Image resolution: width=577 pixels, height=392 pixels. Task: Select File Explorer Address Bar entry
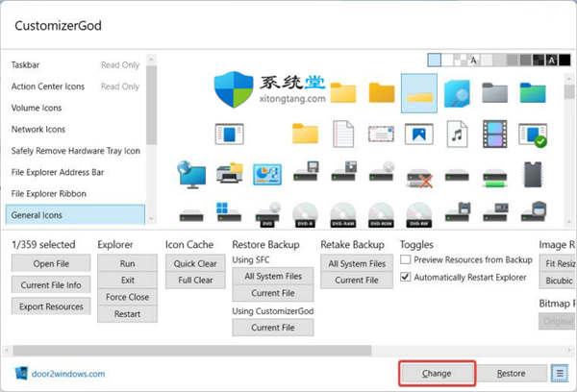75,172
